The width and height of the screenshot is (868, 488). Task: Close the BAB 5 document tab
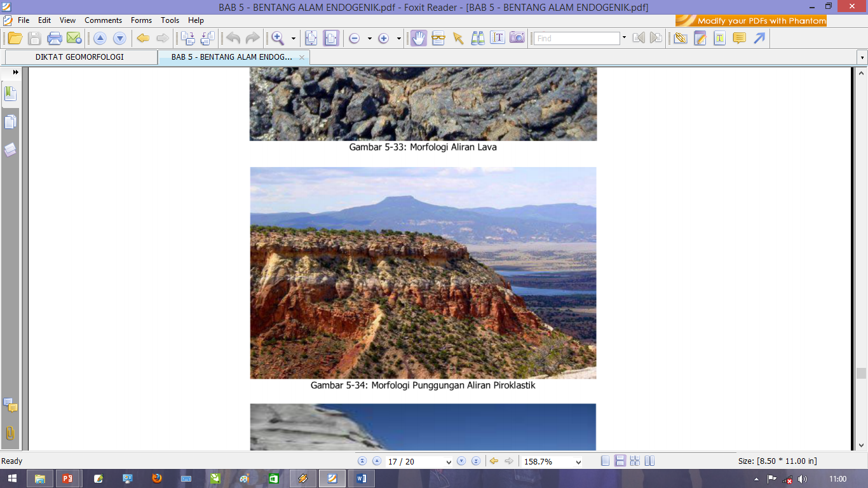coord(302,57)
